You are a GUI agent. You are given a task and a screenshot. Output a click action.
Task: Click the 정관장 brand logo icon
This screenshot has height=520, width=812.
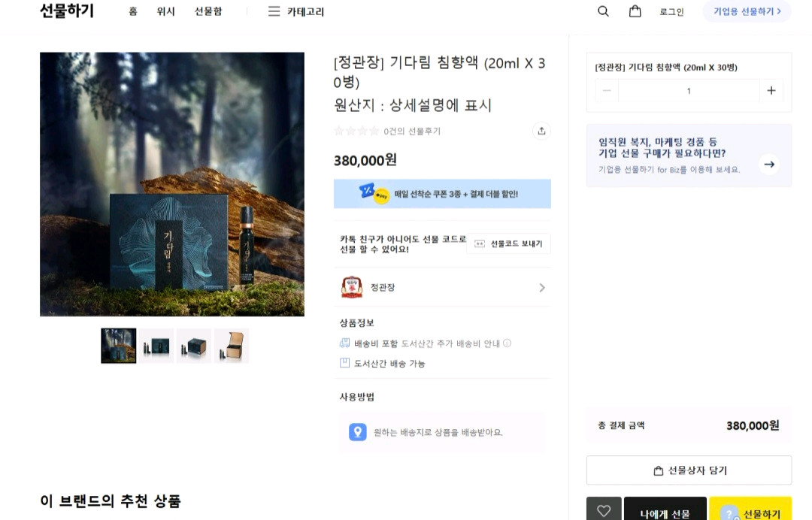[352, 287]
